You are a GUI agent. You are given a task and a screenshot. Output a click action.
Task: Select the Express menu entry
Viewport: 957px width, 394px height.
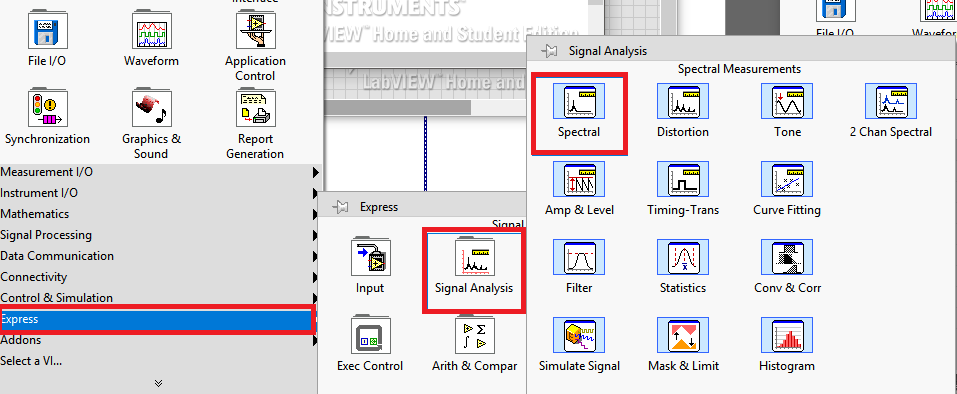pos(157,319)
